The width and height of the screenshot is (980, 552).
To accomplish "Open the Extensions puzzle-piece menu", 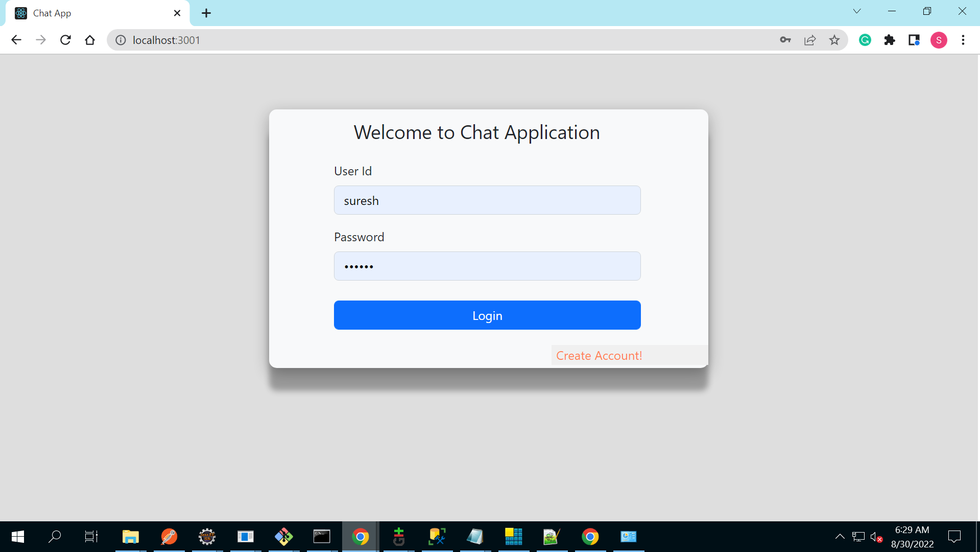I will pos(890,40).
